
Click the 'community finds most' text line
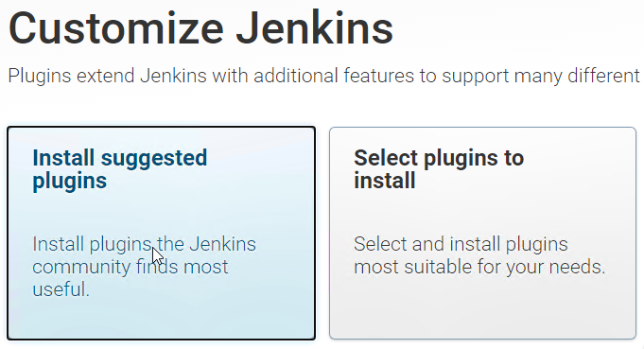[x=131, y=267]
